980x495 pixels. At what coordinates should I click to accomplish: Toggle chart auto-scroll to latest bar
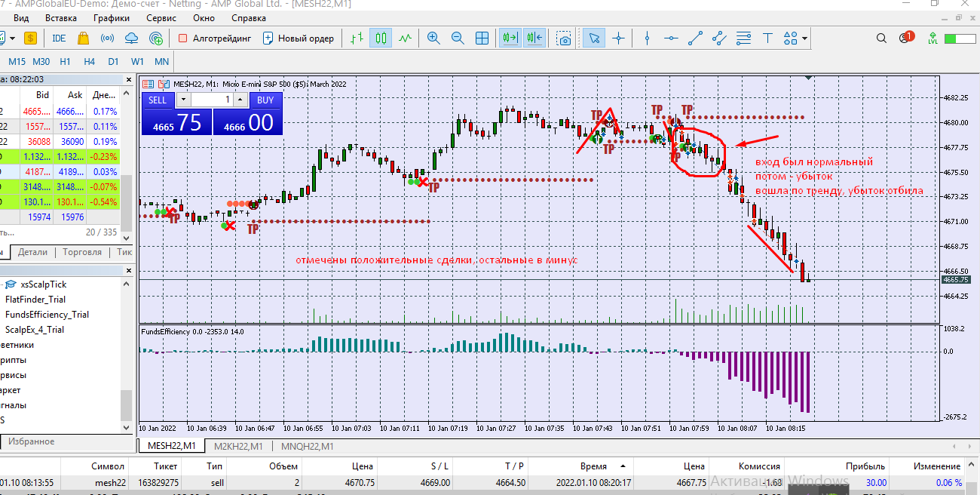510,38
